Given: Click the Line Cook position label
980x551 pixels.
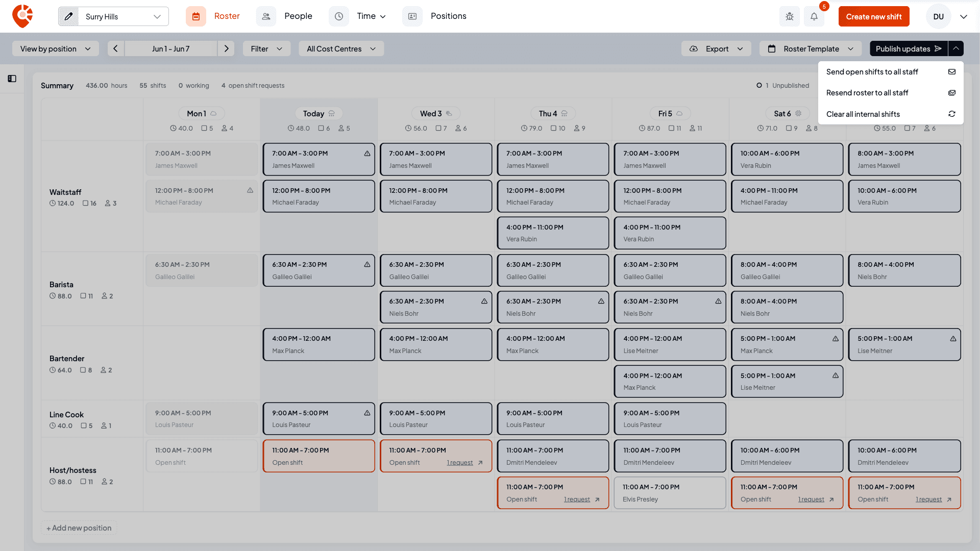Looking at the screenshot, I should [66, 415].
